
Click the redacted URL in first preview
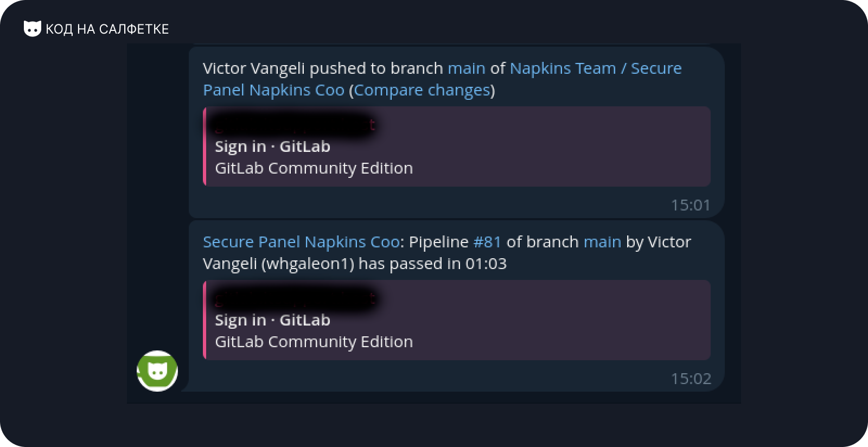click(294, 124)
